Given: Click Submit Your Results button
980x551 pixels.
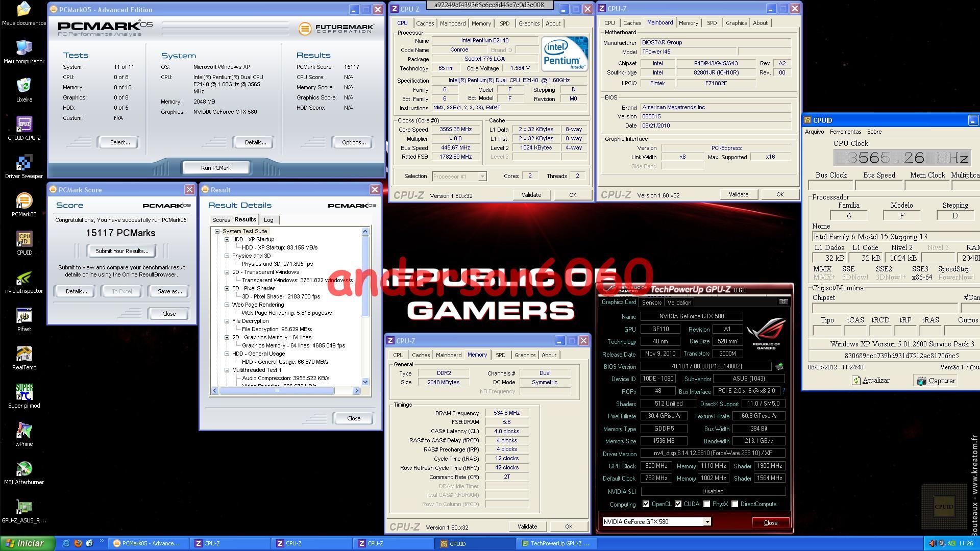Looking at the screenshot, I should pos(122,251).
